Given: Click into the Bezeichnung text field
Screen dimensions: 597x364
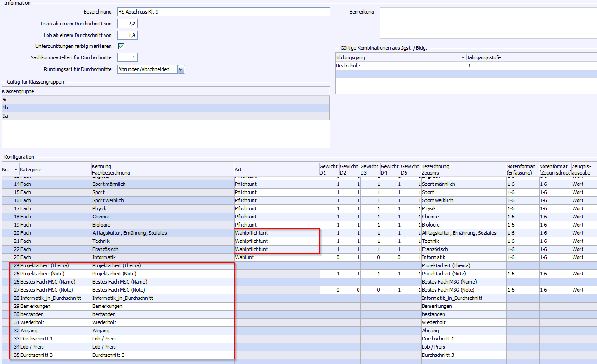Looking at the screenshot, I should point(223,12).
